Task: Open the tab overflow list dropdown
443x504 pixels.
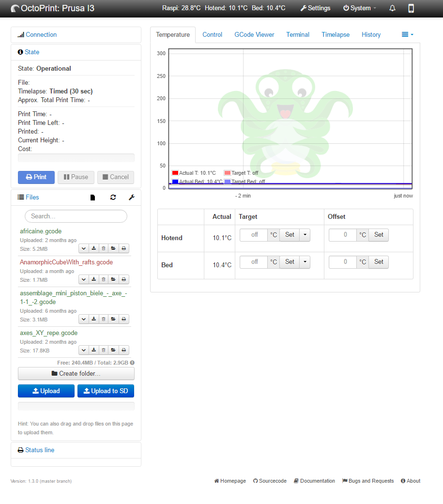Action: tap(407, 34)
